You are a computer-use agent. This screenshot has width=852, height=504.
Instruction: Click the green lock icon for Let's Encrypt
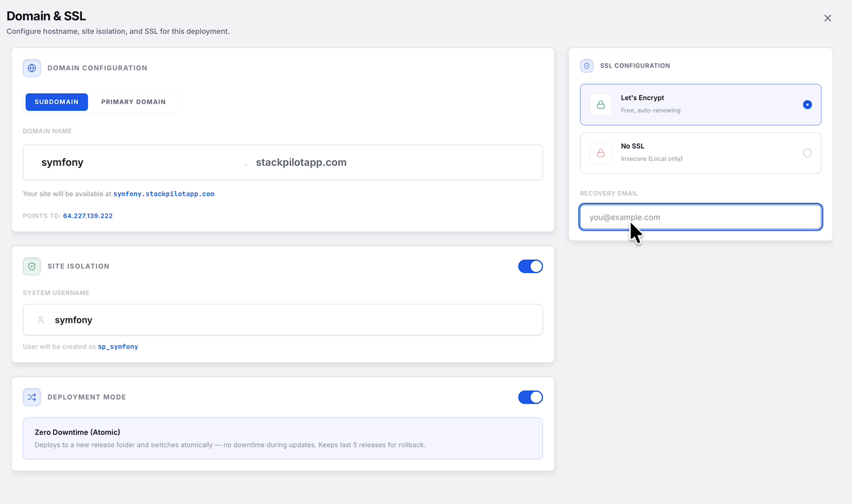click(x=601, y=105)
